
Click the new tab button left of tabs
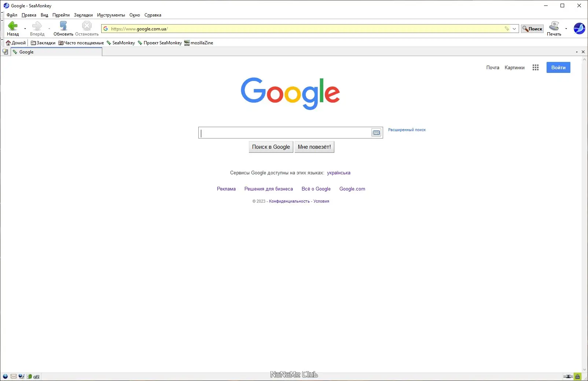click(x=5, y=52)
